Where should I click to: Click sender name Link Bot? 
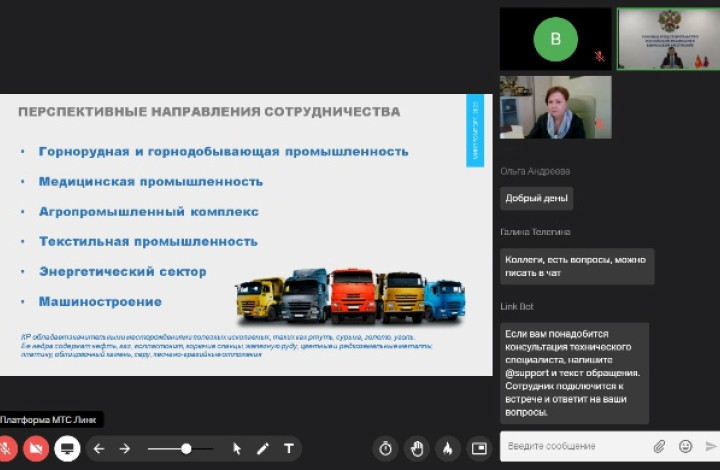517,307
